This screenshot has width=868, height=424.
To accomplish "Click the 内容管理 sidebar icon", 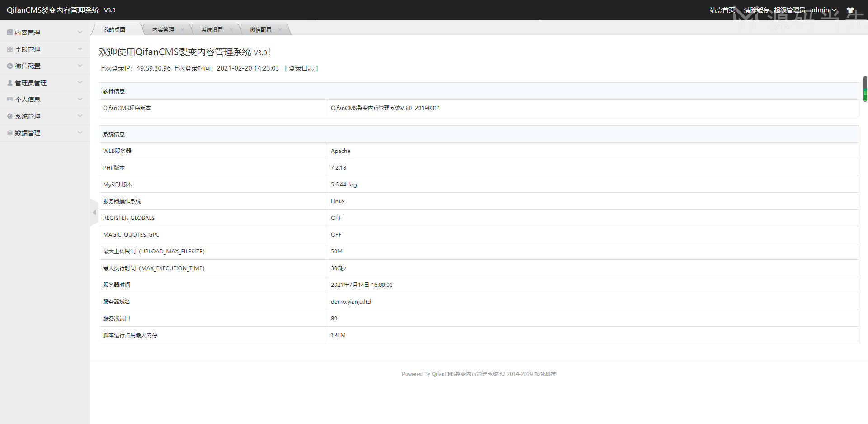I will pos(10,33).
